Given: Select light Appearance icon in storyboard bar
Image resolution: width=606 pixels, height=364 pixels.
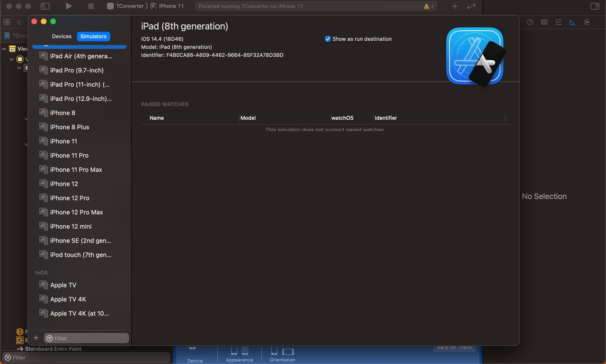Looking at the screenshot, I should point(234,351).
